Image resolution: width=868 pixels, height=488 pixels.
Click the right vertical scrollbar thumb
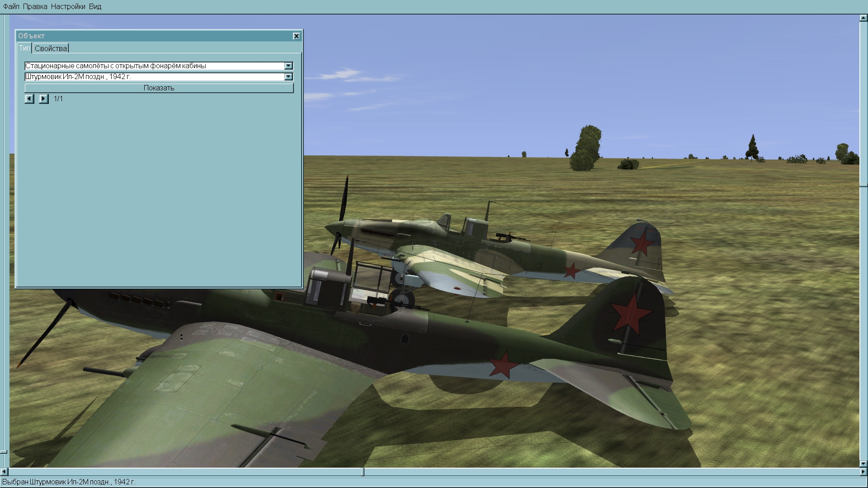pos(863,185)
